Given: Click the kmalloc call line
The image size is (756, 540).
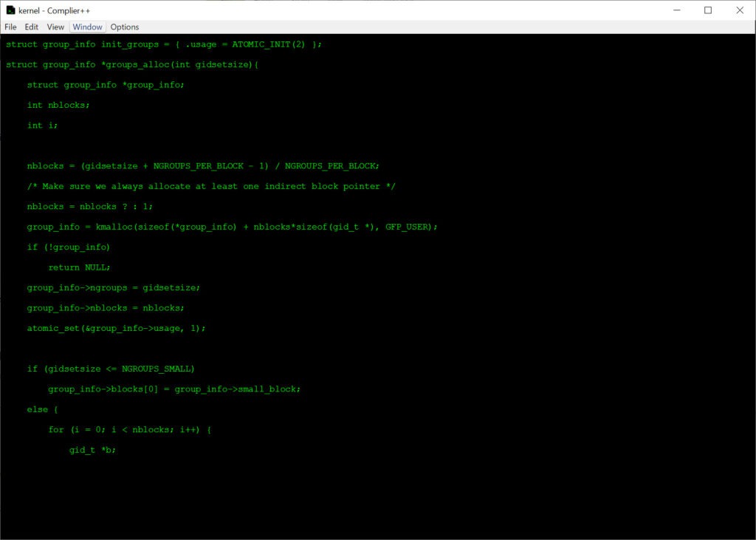Looking at the screenshot, I should click(x=232, y=227).
